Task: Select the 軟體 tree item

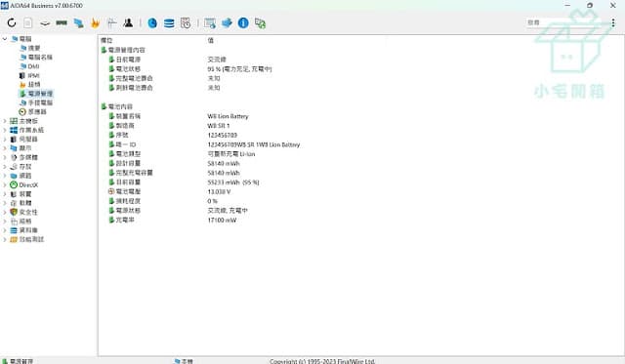Action: click(x=25, y=203)
